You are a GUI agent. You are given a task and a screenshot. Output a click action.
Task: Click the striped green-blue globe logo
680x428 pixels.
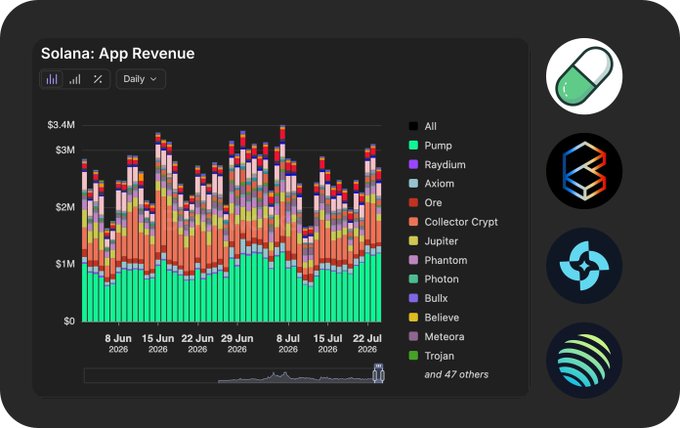coord(584,360)
